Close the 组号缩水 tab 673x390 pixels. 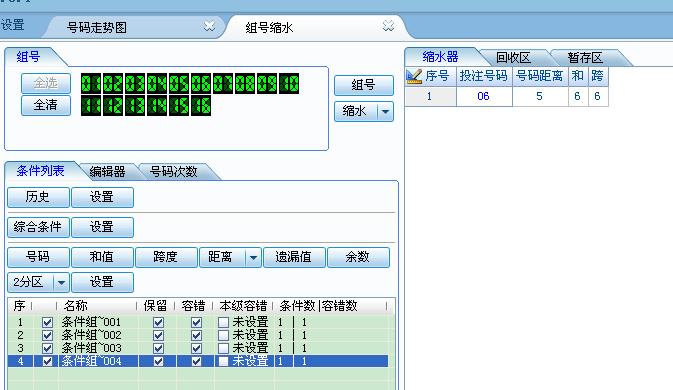[x=388, y=26]
